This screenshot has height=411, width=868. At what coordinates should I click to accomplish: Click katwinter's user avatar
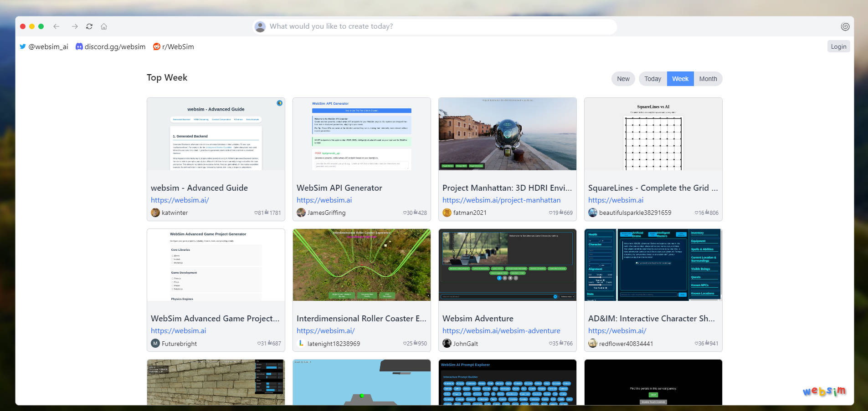[155, 213]
